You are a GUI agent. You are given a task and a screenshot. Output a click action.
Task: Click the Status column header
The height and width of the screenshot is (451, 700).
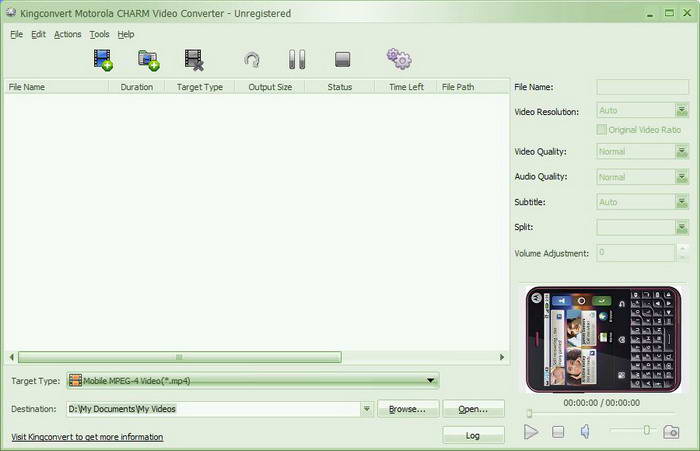click(339, 87)
